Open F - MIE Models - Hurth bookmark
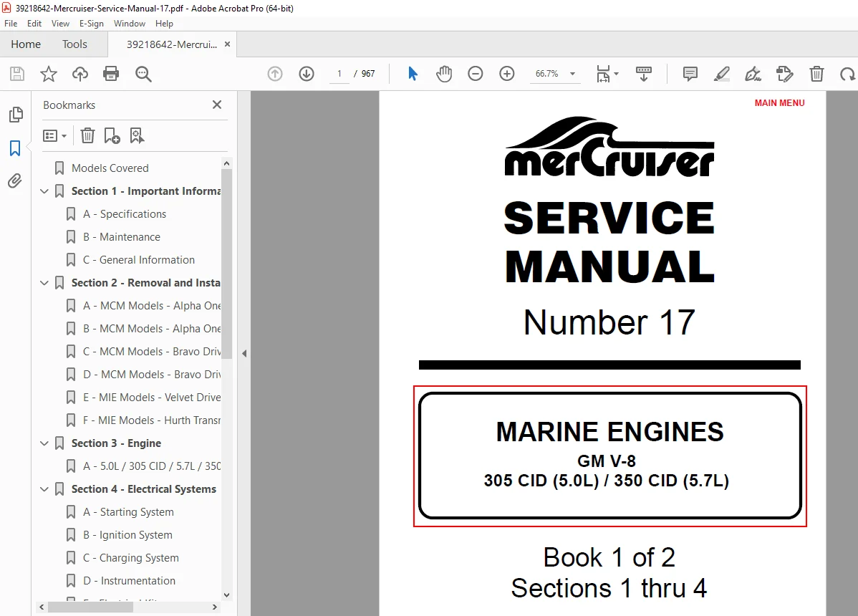This screenshot has height=616, width=858. pyautogui.click(x=152, y=420)
